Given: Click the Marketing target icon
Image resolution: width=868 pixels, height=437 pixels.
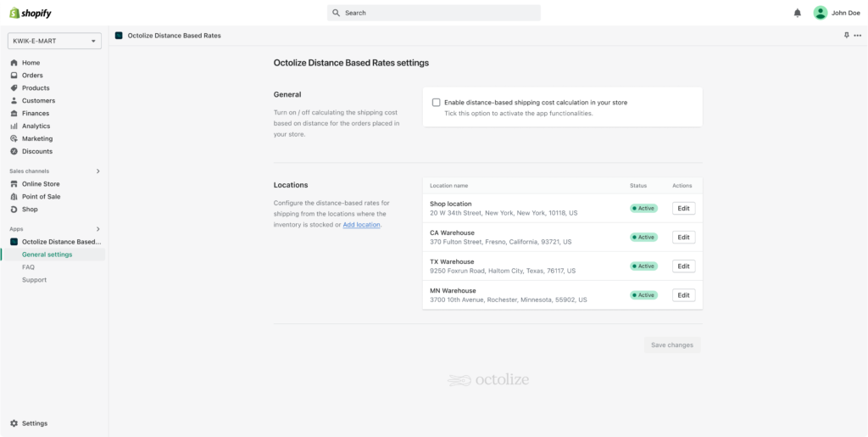Looking at the screenshot, I should tap(14, 138).
